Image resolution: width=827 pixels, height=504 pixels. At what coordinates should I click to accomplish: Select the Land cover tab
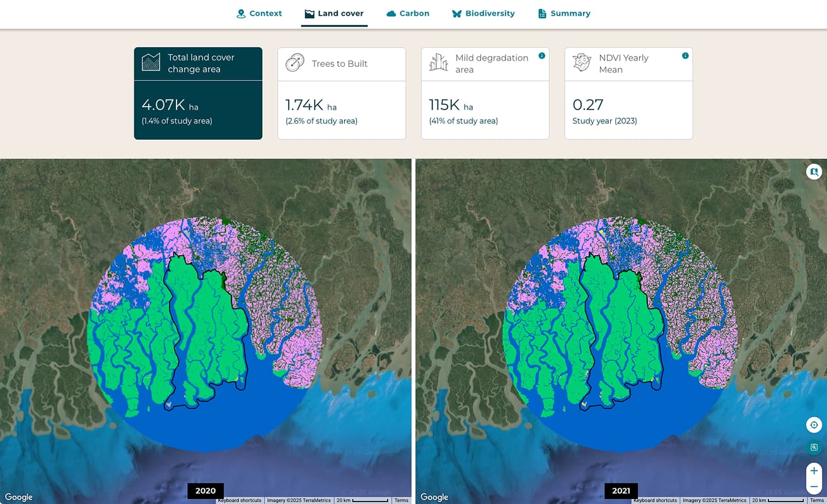334,13
